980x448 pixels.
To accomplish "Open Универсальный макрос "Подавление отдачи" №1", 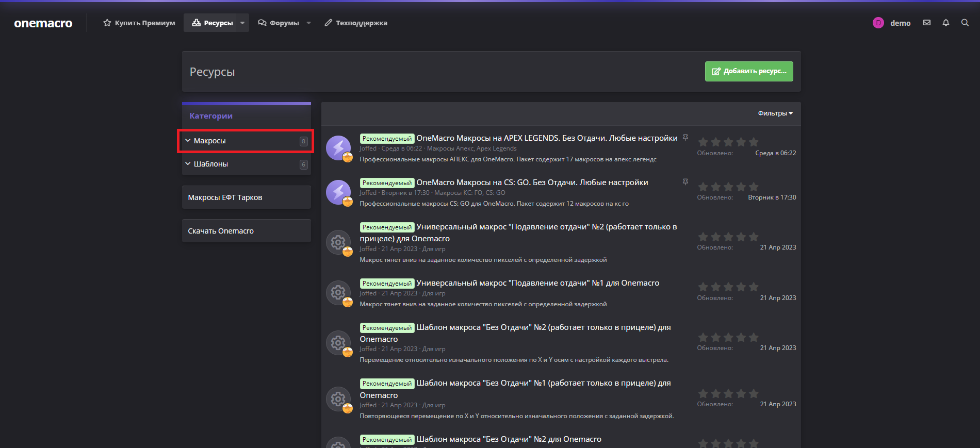I will click(538, 283).
